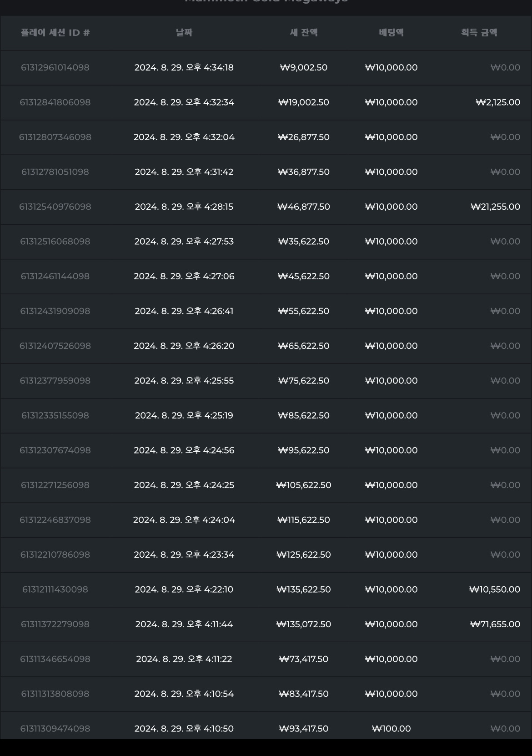Select session ID 61311309474098
Image resolution: width=532 pixels, height=756 pixels.
coord(55,729)
